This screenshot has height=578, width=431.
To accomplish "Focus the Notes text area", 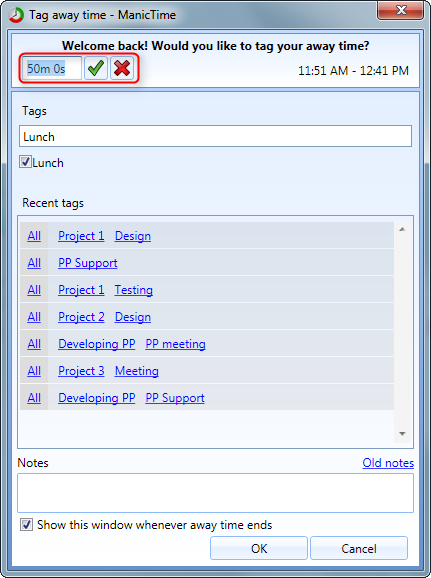I will 215,493.
